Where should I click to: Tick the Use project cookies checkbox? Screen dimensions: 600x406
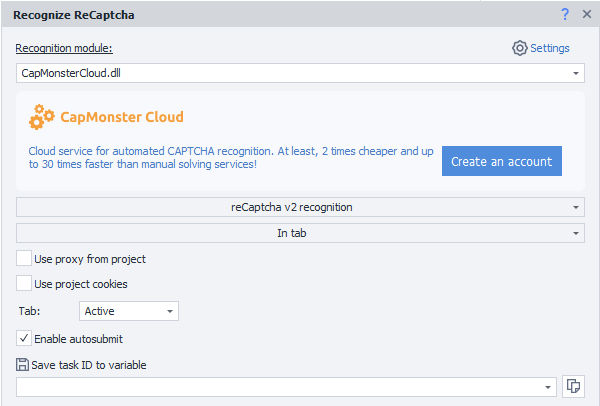(24, 284)
